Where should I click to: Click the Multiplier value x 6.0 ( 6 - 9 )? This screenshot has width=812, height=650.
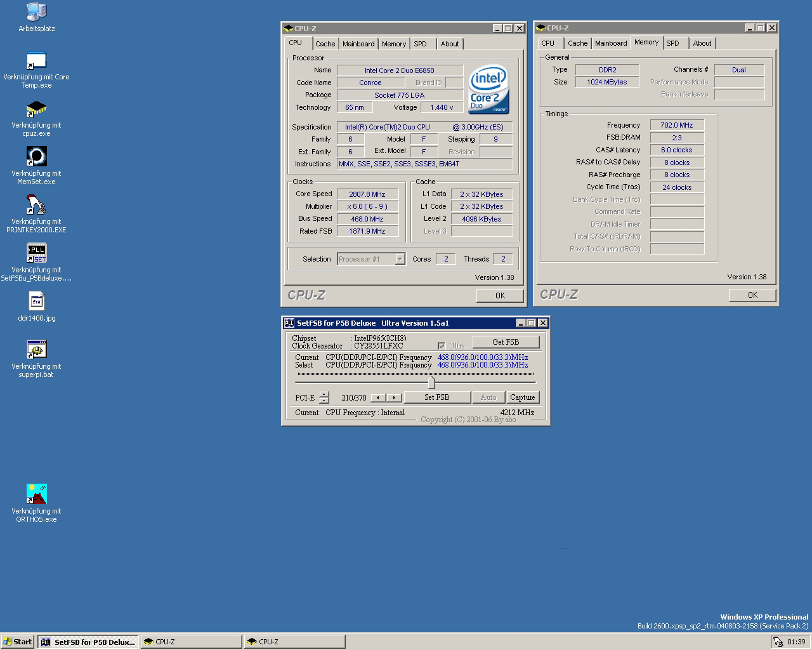(367, 206)
